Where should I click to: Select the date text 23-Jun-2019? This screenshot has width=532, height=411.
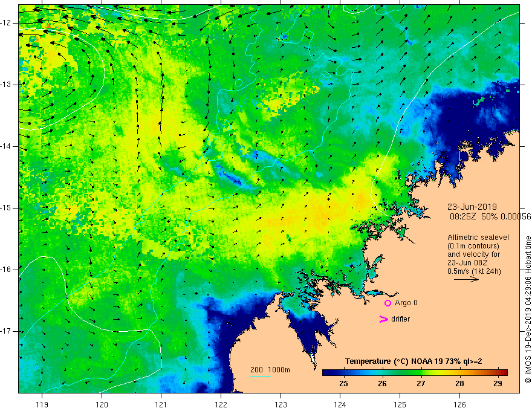click(472, 207)
